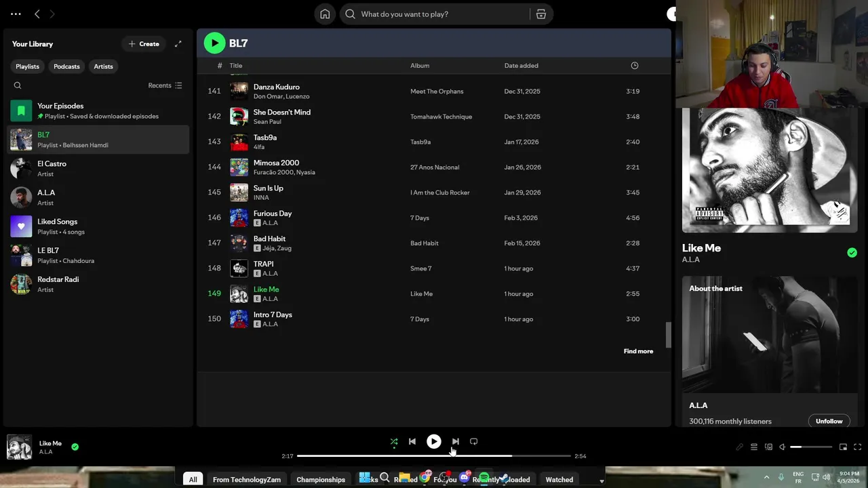
Task: Open Redstar Radi artist in the library
Action: [x=98, y=284]
